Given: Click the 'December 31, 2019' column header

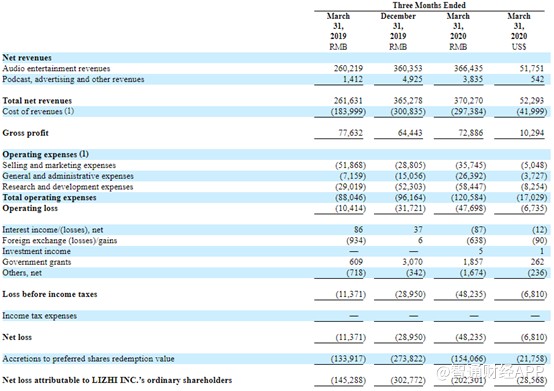Looking at the screenshot, I should pyautogui.click(x=398, y=26).
